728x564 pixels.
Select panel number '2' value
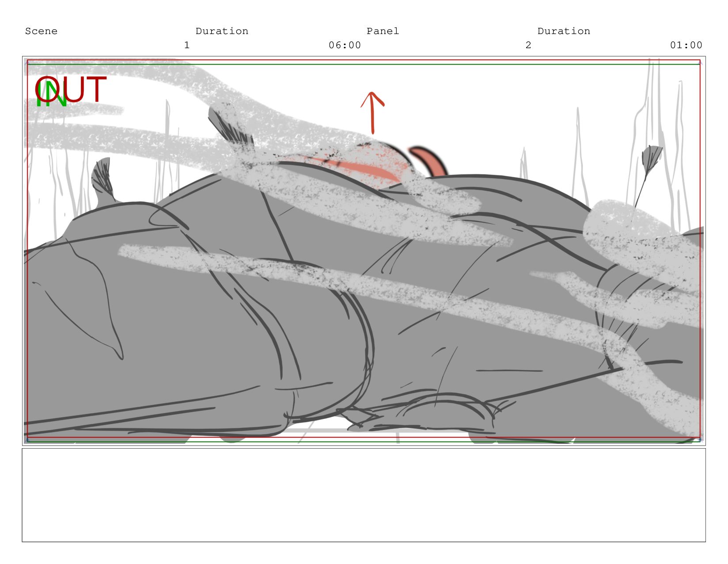[528, 45]
